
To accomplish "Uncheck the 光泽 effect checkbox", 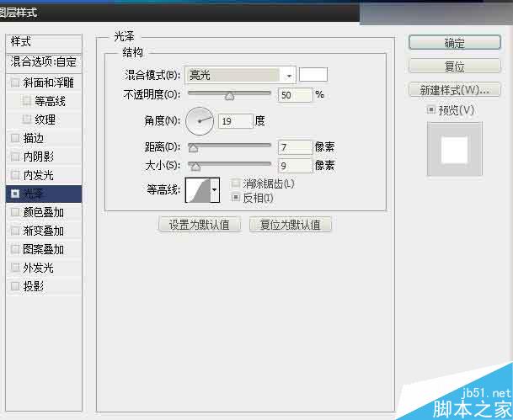I will pos(15,194).
